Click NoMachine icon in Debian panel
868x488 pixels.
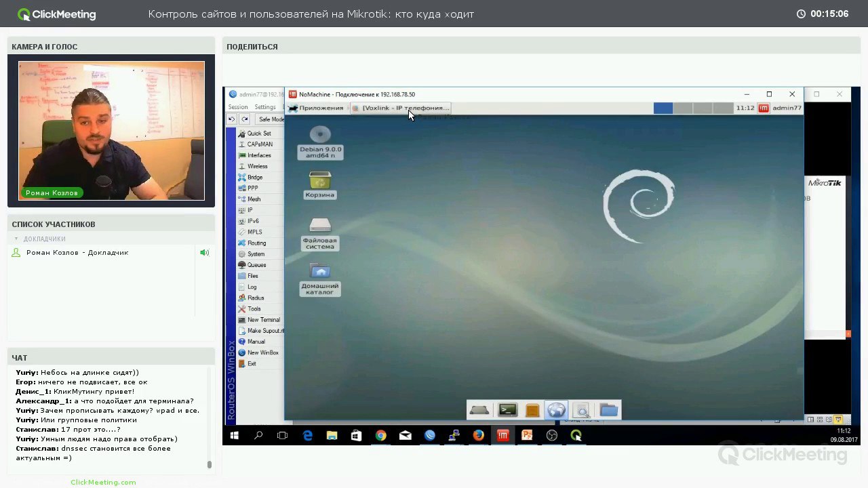click(x=764, y=108)
